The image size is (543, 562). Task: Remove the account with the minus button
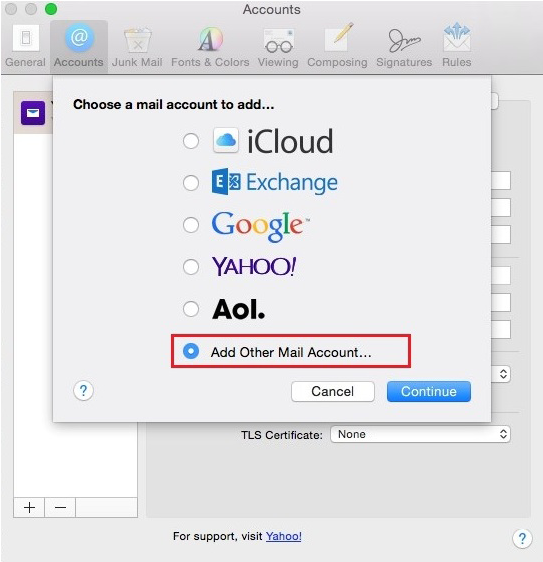click(60, 508)
